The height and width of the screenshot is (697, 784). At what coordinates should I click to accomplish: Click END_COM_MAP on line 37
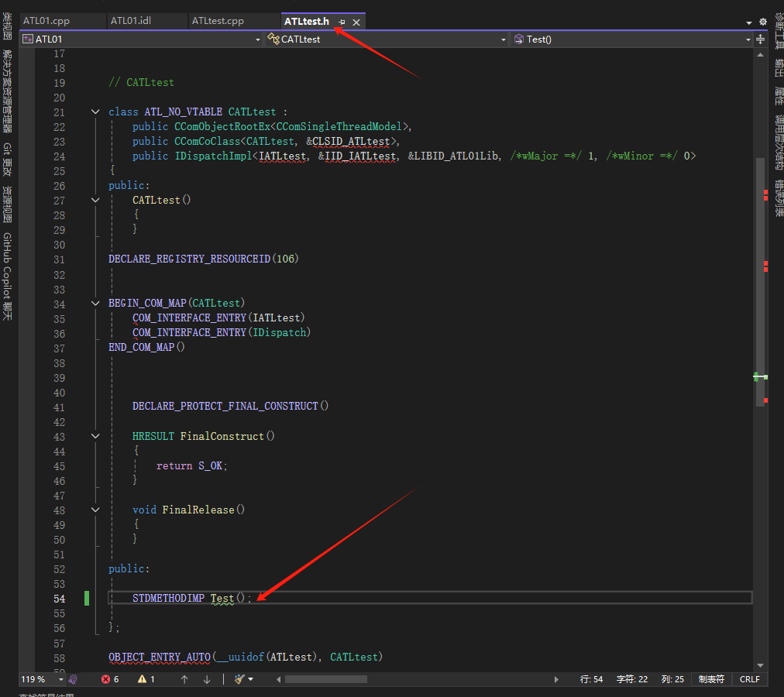click(142, 347)
